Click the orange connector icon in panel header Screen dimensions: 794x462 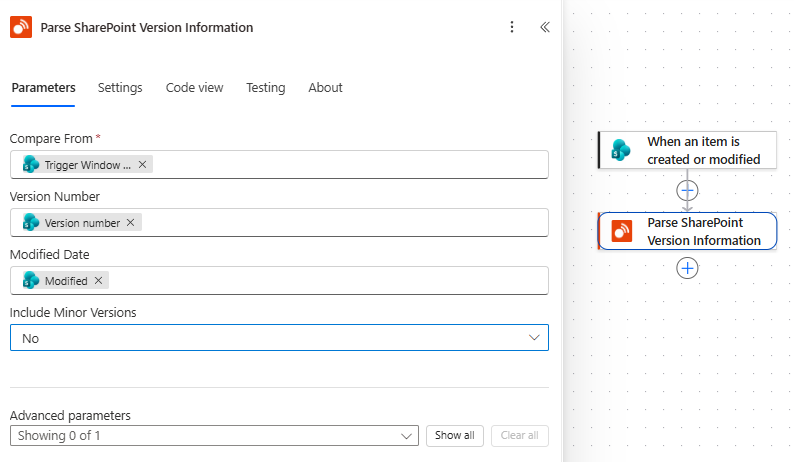(x=21, y=27)
